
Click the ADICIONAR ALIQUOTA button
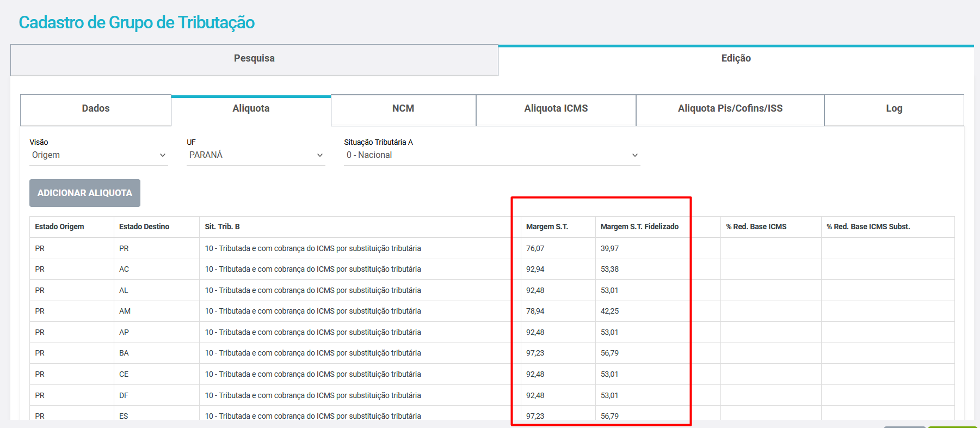85,193
